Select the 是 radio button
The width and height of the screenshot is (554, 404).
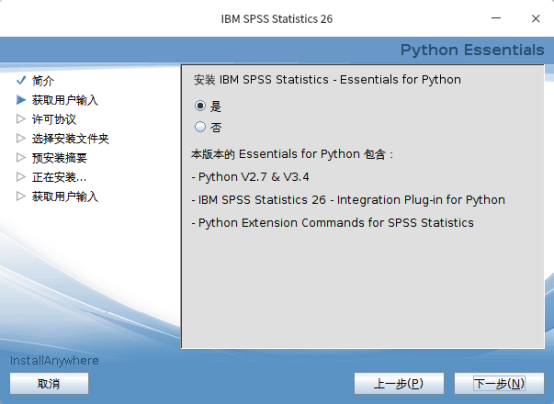[x=200, y=106]
